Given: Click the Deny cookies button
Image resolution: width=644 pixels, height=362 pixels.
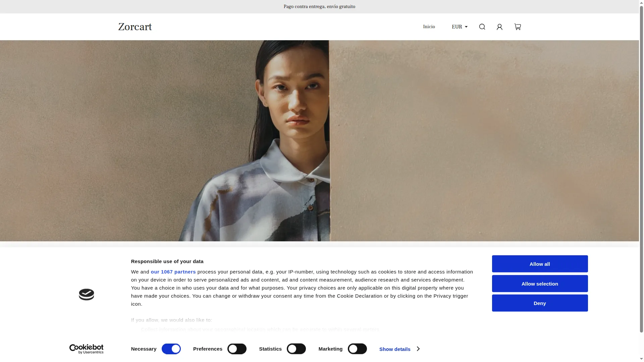Looking at the screenshot, I should 540,303.
